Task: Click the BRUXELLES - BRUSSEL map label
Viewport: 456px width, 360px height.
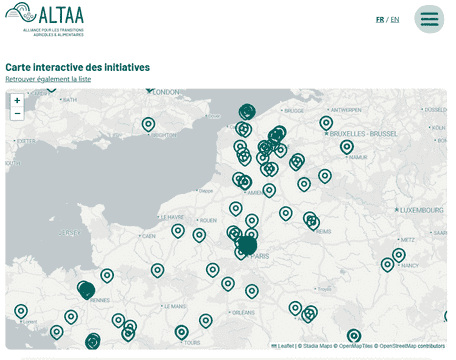Action: pyautogui.click(x=363, y=134)
